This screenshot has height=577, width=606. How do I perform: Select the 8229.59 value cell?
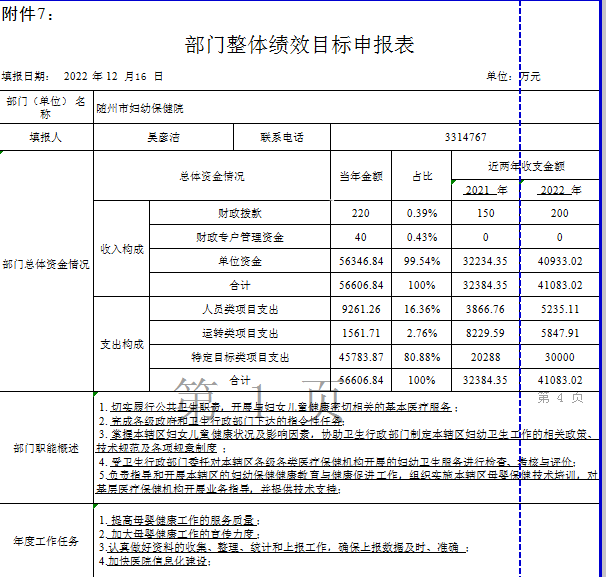(x=485, y=333)
